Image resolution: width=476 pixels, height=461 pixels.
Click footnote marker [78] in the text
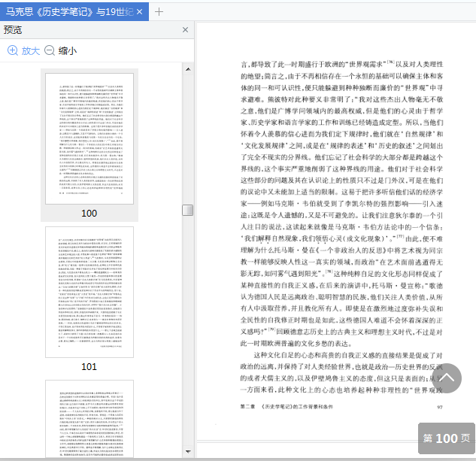click(329, 271)
